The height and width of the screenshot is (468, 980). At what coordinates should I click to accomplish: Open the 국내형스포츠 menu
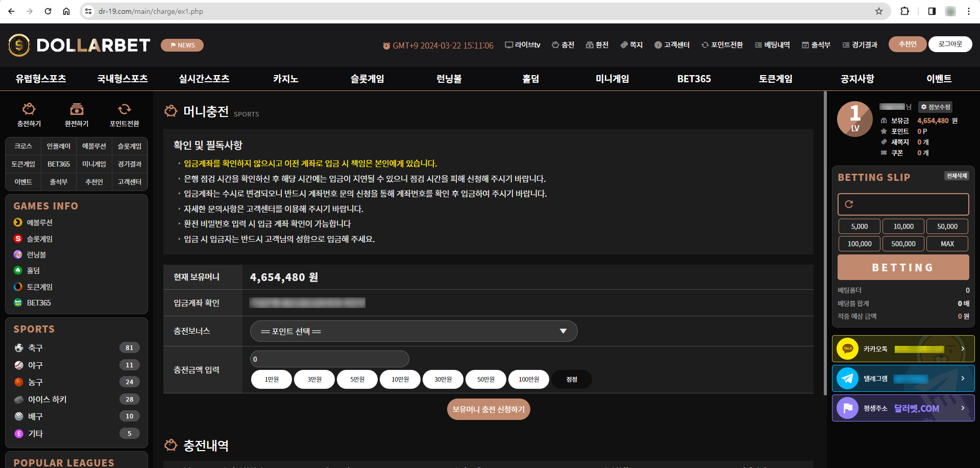pos(122,79)
